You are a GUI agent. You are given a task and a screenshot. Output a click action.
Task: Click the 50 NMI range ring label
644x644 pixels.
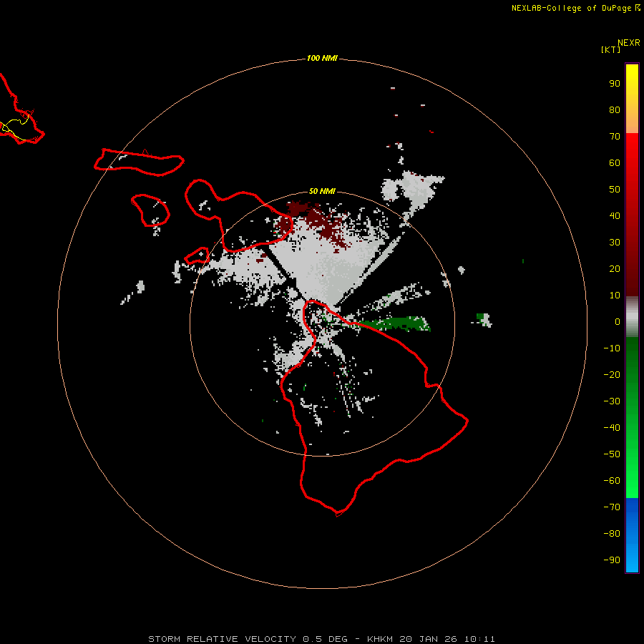tap(322, 191)
